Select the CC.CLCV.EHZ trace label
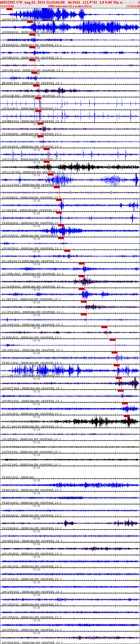140x644 pixels. coord(32,185)
